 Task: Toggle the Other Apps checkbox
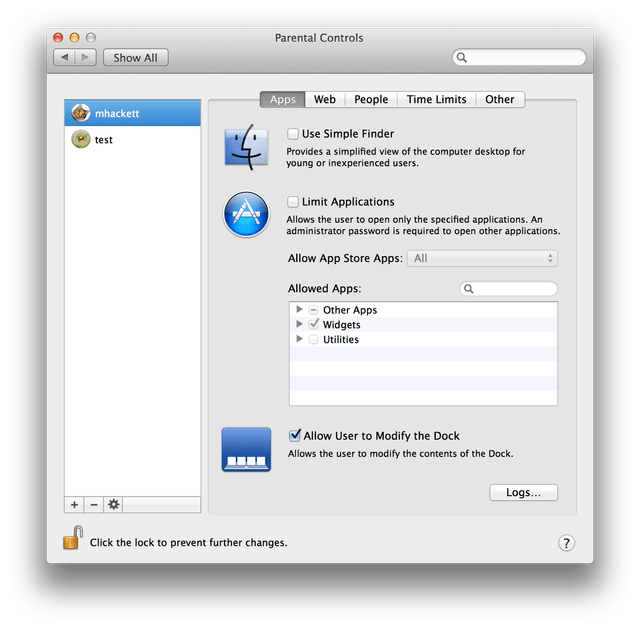pos(313,310)
